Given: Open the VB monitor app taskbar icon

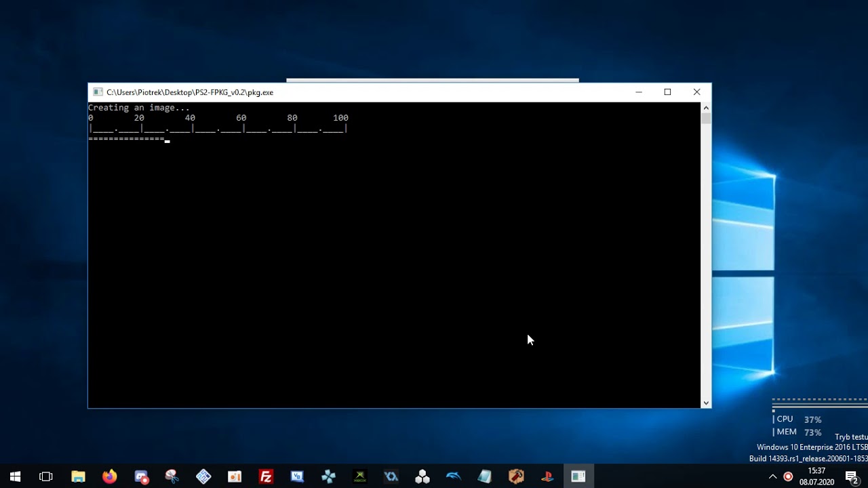Looking at the screenshot, I should (x=297, y=476).
